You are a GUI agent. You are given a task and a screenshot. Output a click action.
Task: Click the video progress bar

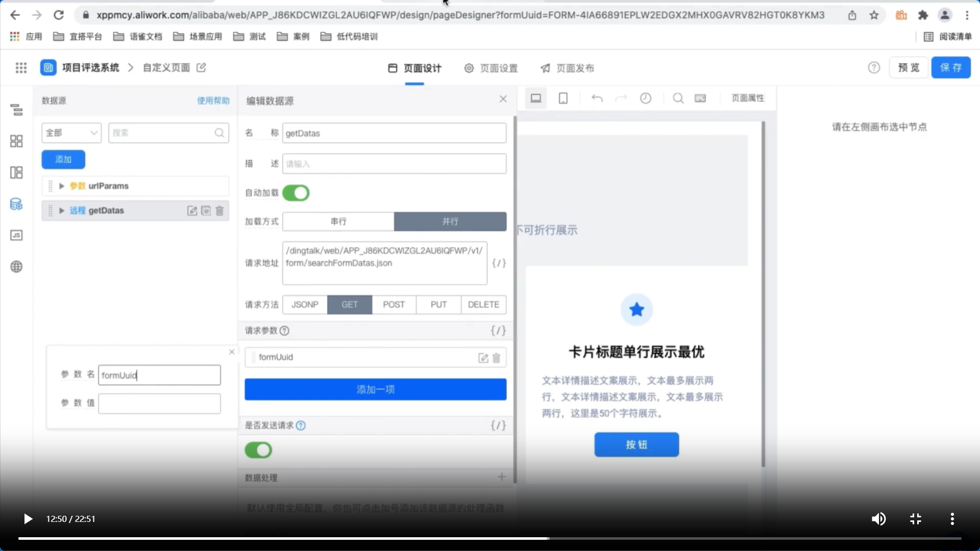490,538
